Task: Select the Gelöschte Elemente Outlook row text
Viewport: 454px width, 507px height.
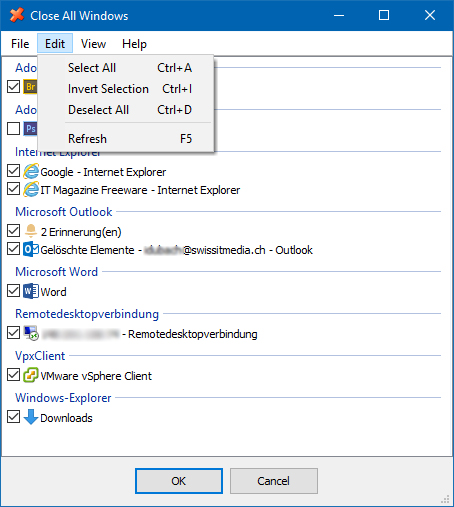Action: [x=176, y=250]
